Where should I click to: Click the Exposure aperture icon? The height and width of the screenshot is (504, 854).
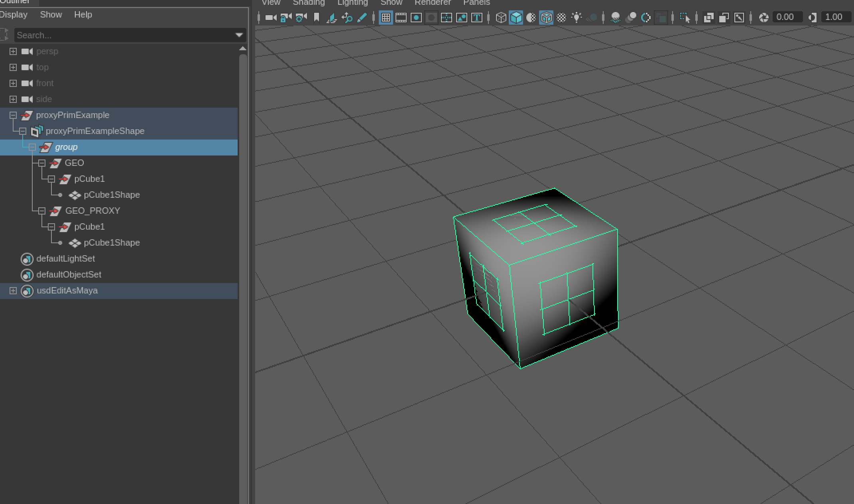763,18
